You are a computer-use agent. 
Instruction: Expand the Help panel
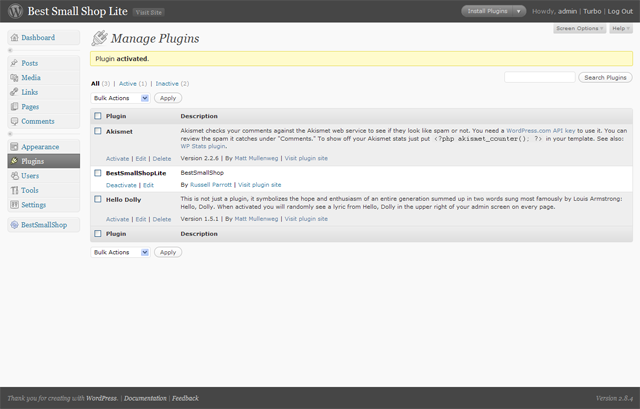coord(621,28)
